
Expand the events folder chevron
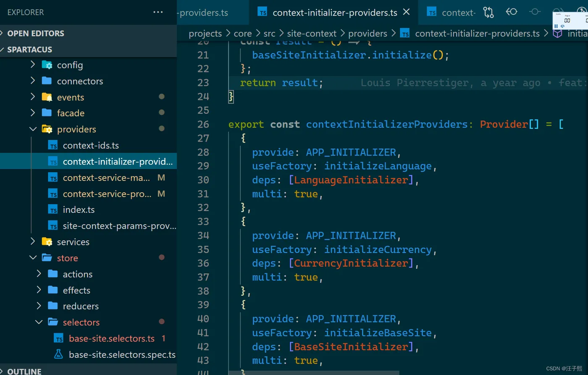(x=33, y=97)
